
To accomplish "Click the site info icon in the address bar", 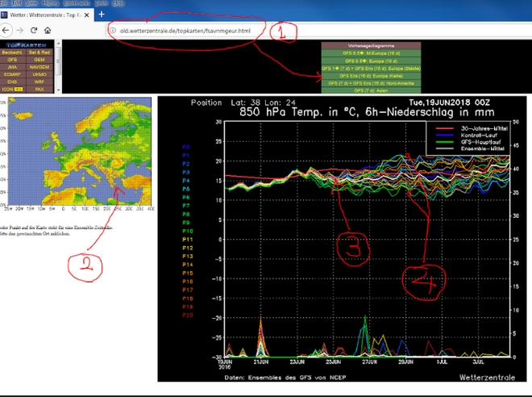I will click(x=113, y=31).
